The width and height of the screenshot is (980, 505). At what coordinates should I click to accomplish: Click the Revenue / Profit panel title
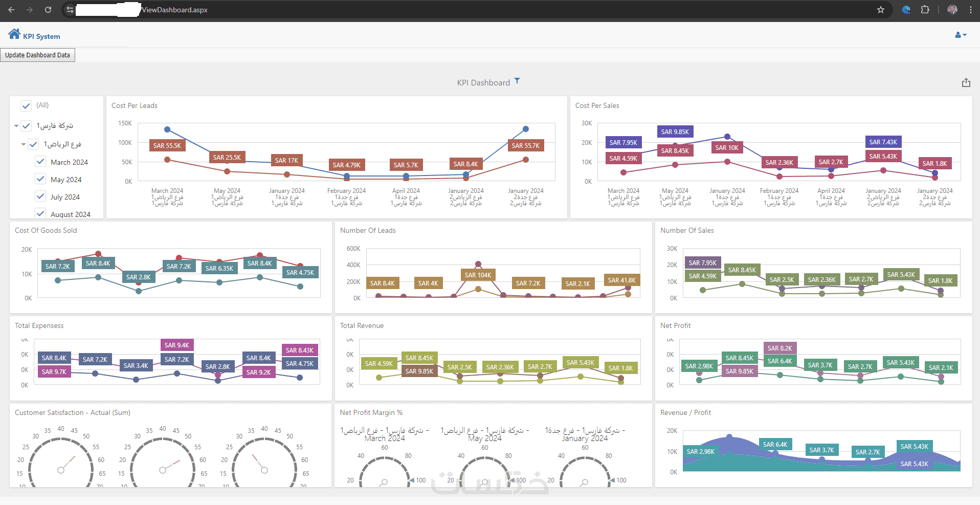pyautogui.click(x=685, y=412)
